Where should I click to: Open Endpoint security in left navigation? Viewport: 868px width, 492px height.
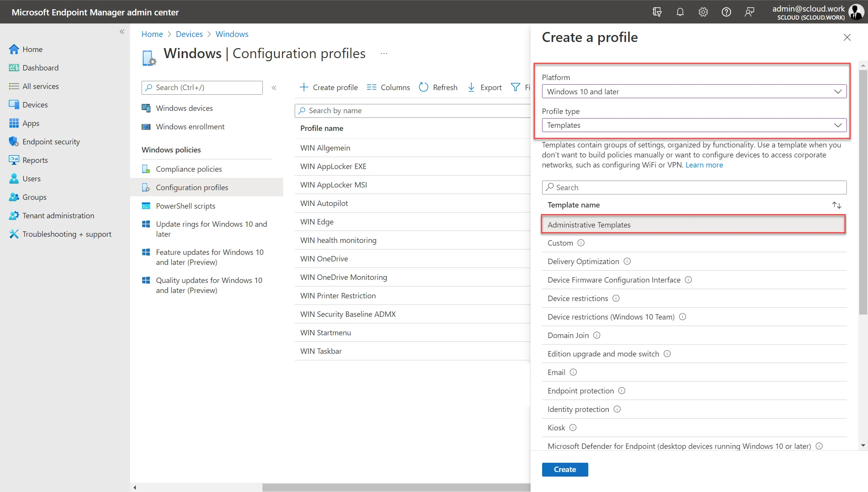[x=51, y=142]
